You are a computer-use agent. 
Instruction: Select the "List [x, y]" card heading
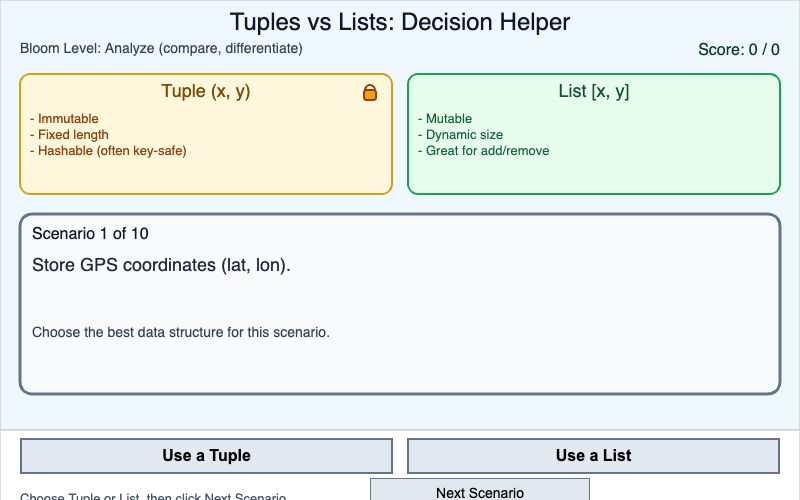593,92
